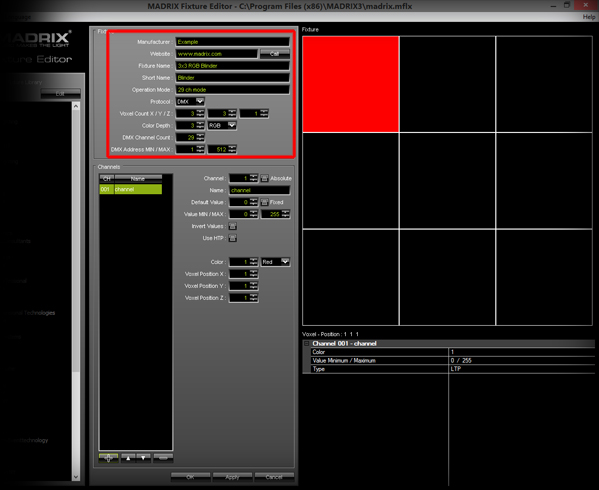
Task: Click the Manufacturer input field
Action: click(233, 42)
